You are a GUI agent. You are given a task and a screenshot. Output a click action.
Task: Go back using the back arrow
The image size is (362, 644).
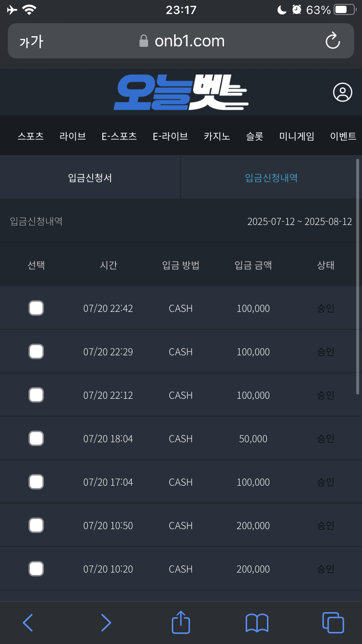[x=28, y=623]
